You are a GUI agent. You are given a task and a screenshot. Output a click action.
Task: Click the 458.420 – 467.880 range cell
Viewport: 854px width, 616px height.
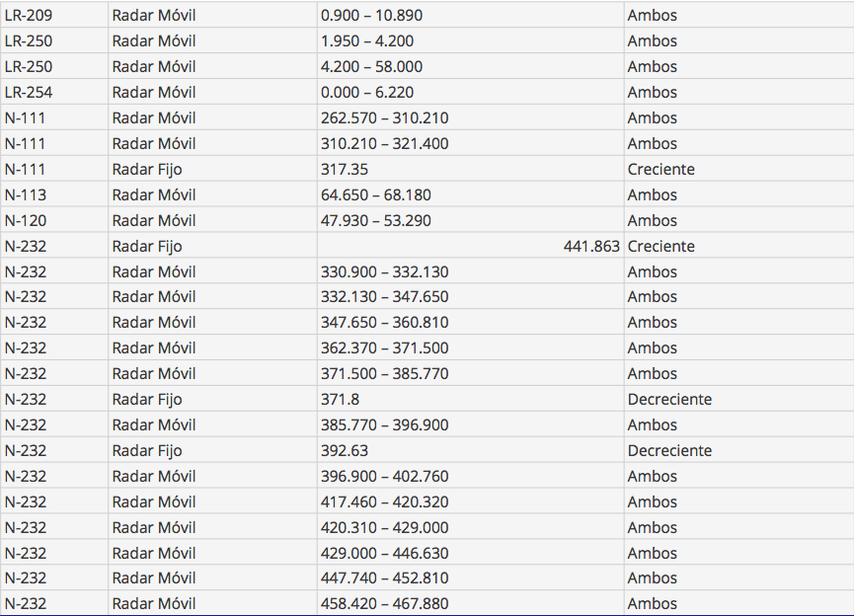(384, 604)
